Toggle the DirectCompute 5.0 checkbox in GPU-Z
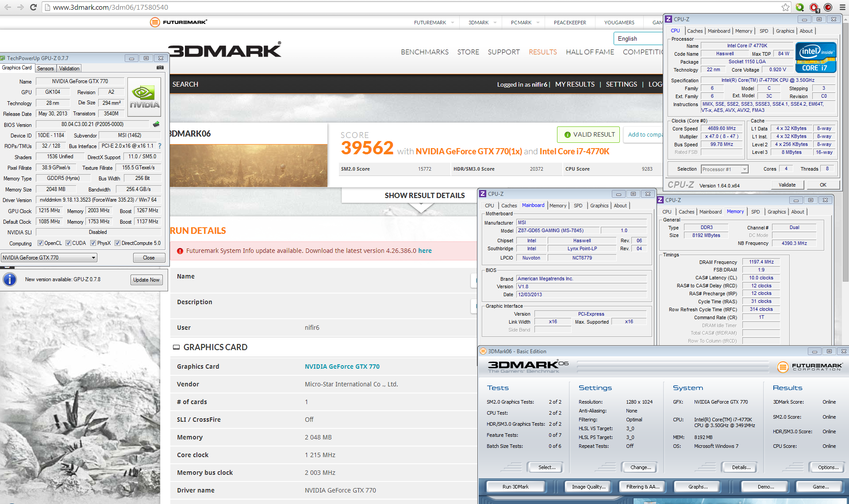 click(x=117, y=243)
